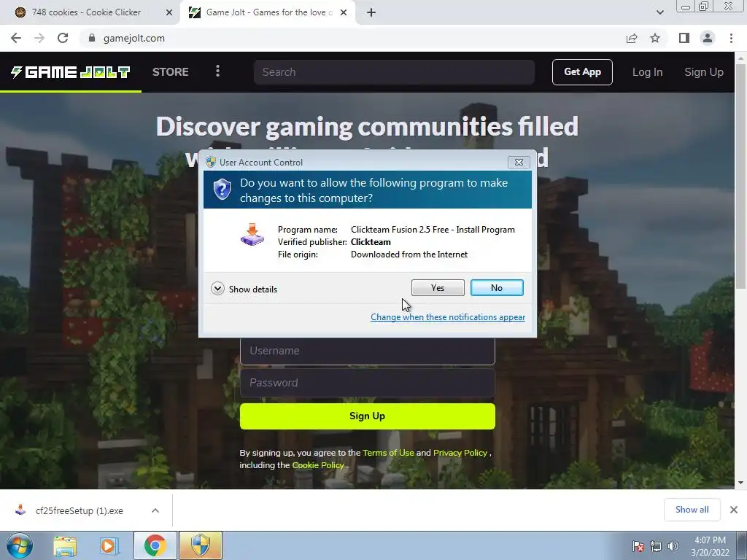Open the STORE menu item
747x560 pixels.
tap(171, 72)
